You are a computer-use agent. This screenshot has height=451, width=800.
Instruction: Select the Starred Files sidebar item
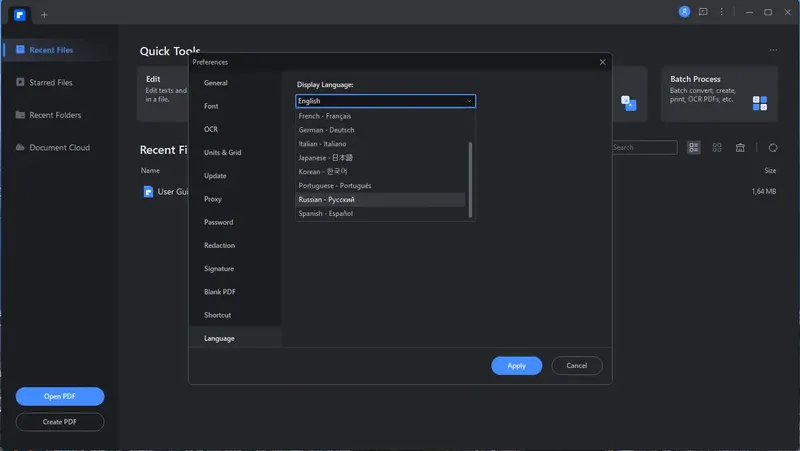(57, 82)
